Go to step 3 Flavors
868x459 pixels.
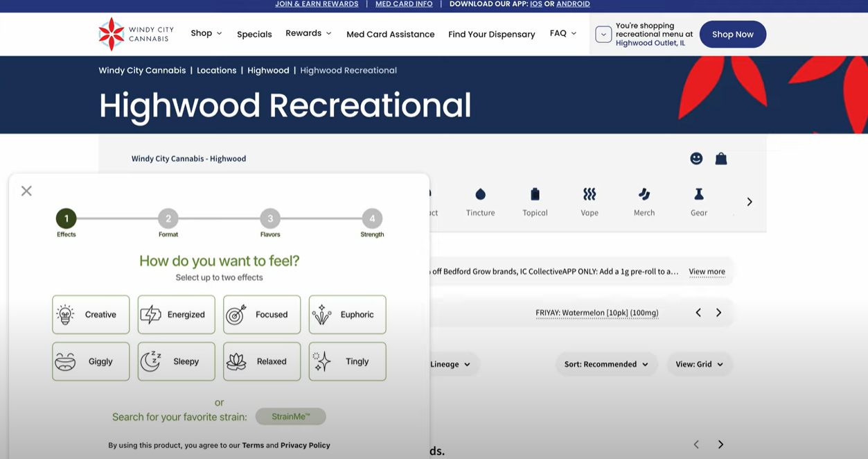pos(270,218)
